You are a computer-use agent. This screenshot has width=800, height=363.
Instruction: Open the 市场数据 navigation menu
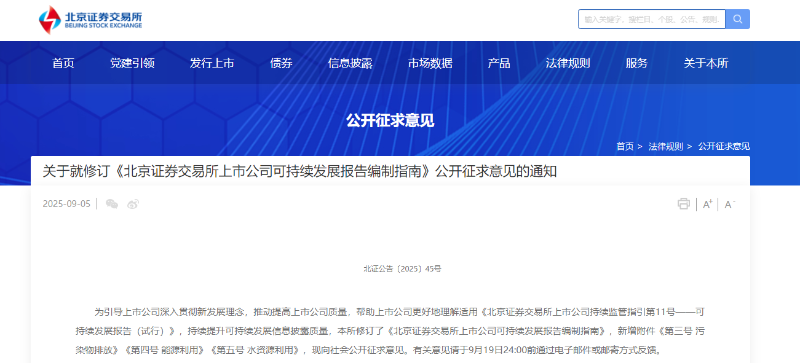click(x=430, y=63)
